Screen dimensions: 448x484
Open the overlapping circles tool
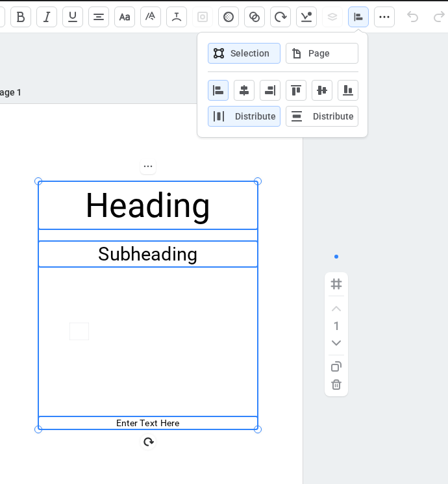(255, 17)
